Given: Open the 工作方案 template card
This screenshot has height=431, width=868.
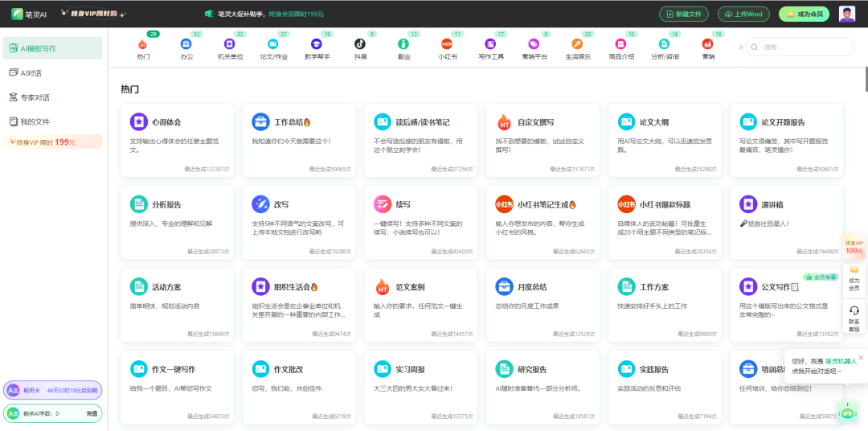Looking at the screenshot, I should 665,306.
